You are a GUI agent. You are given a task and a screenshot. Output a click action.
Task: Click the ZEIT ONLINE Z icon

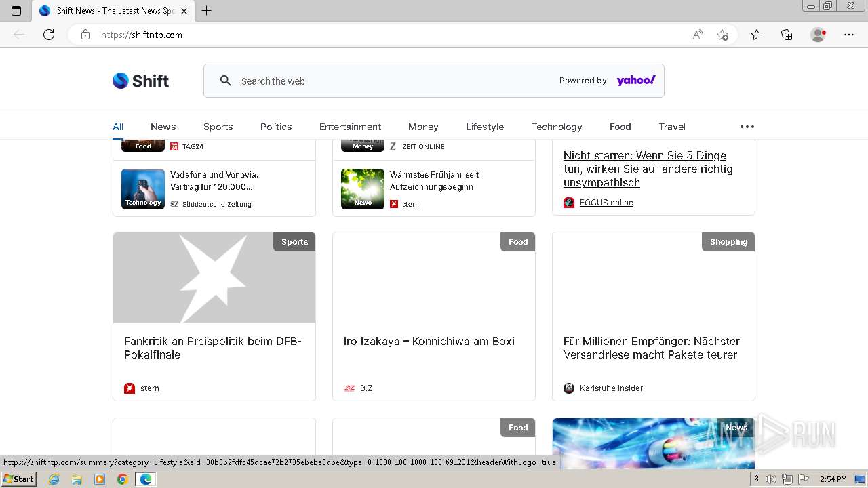click(393, 146)
